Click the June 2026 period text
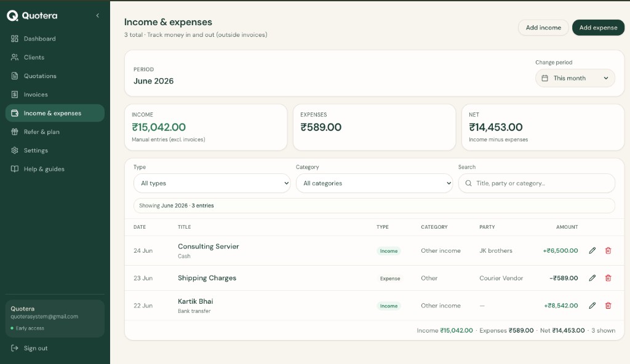 (x=153, y=81)
